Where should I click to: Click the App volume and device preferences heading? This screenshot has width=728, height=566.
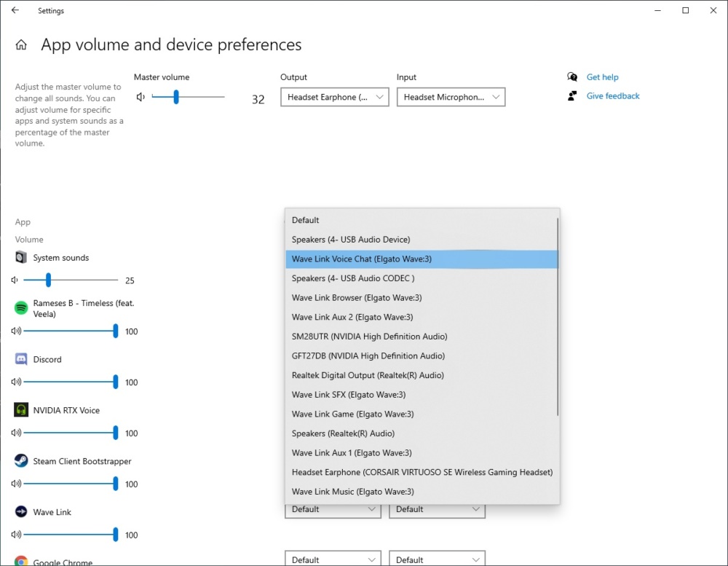tap(171, 44)
